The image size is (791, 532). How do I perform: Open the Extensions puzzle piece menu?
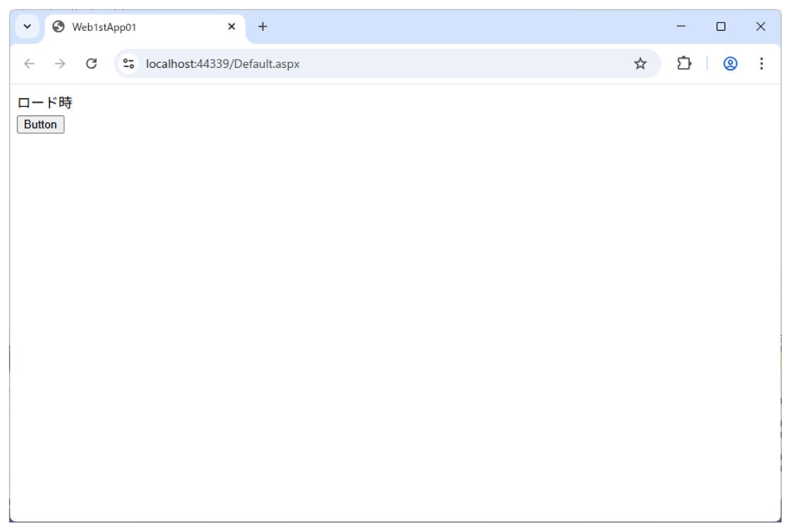tap(684, 64)
